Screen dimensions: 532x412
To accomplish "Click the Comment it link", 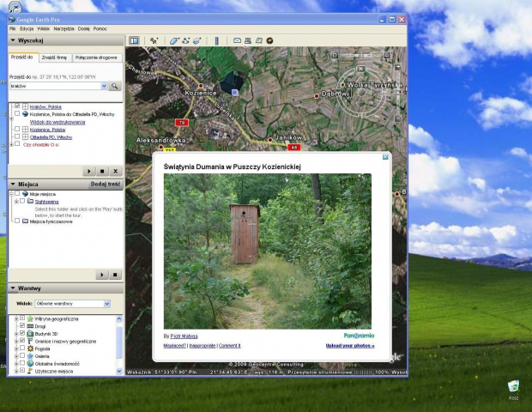I will click(230, 346).
